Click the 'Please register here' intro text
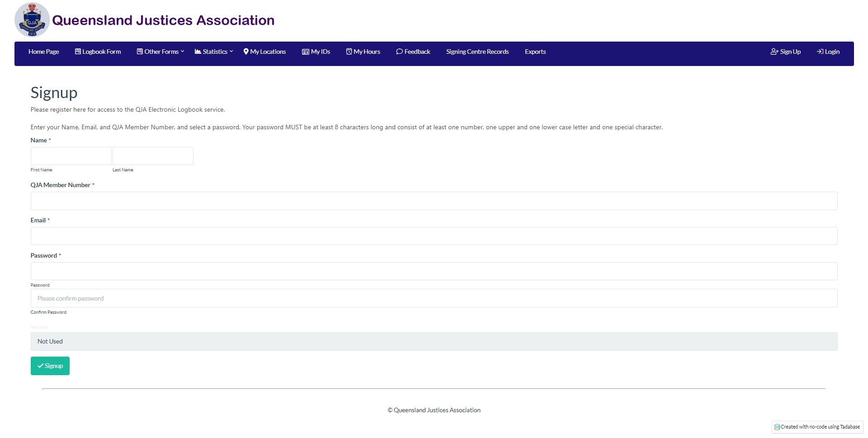 tap(128, 109)
